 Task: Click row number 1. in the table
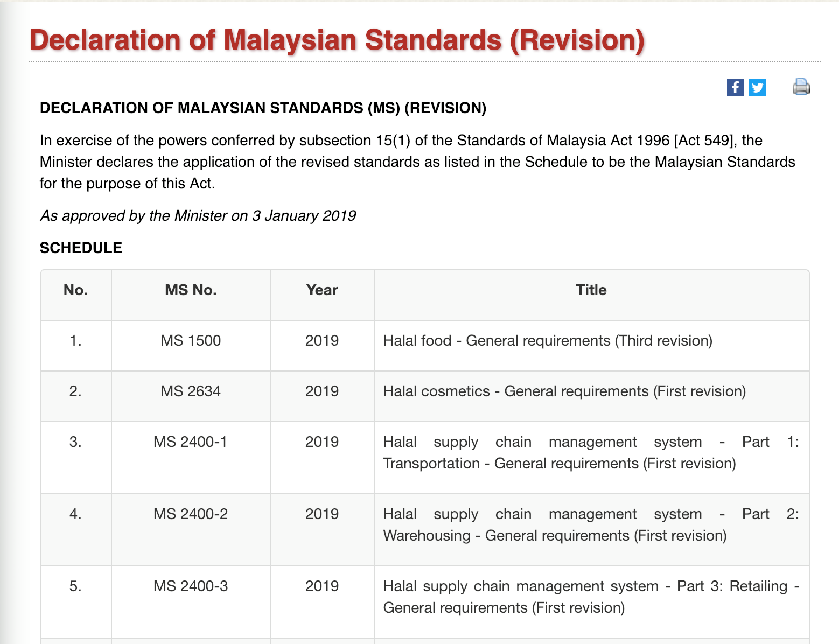[75, 341]
